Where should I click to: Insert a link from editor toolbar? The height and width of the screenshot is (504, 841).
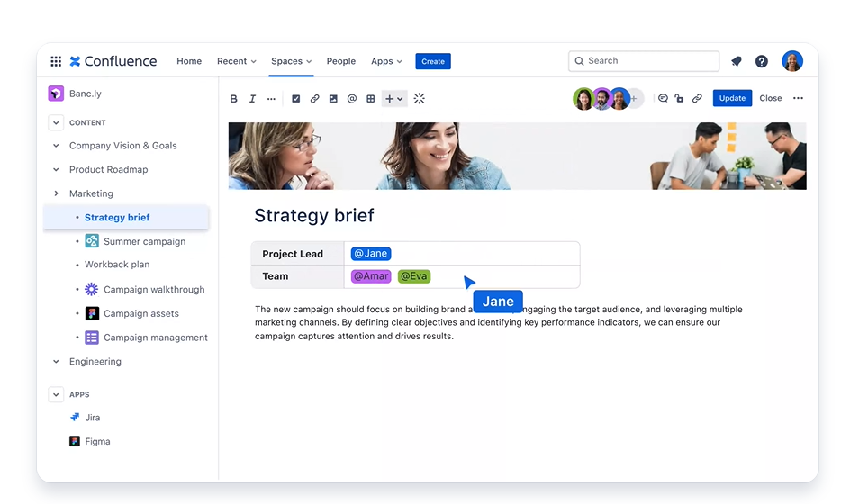click(314, 99)
